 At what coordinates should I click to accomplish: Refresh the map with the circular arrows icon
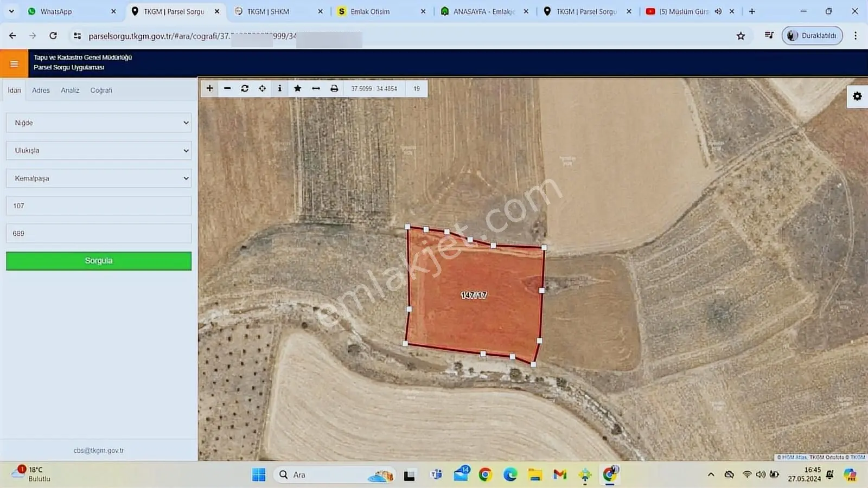[x=245, y=88]
